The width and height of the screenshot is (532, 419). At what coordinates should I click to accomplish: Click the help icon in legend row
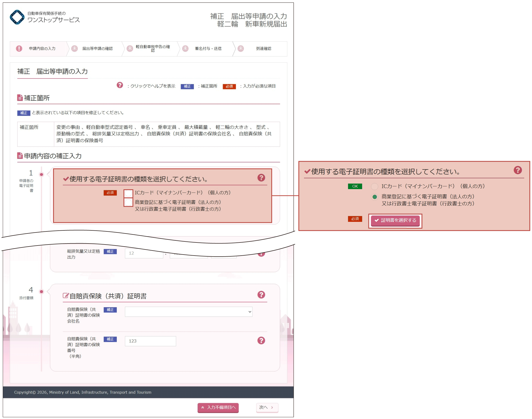pos(120,85)
